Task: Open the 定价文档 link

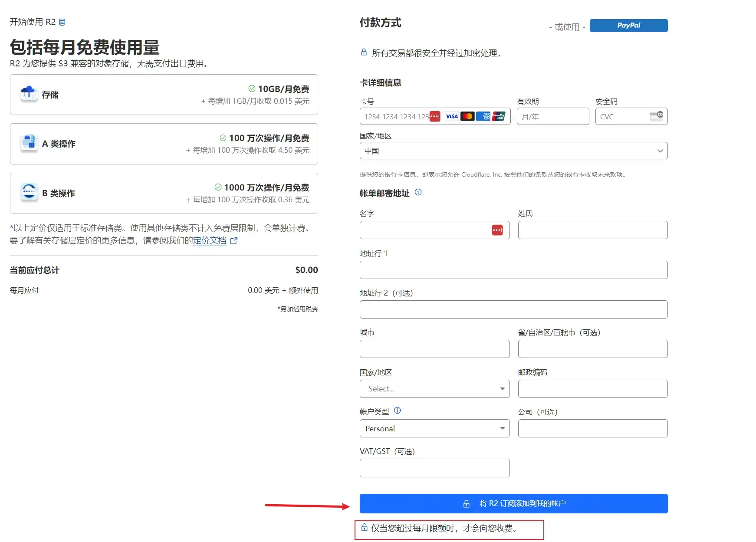Action: (210, 240)
